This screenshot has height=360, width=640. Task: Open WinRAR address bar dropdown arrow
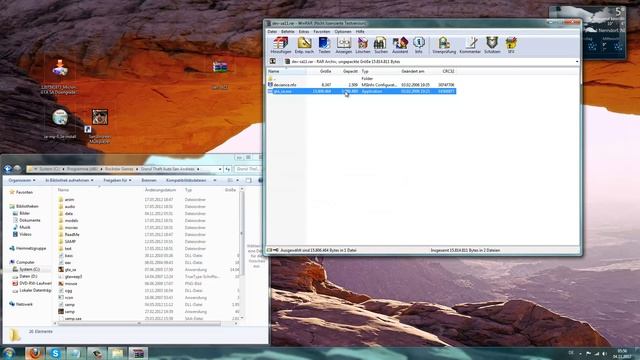click(x=577, y=62)
